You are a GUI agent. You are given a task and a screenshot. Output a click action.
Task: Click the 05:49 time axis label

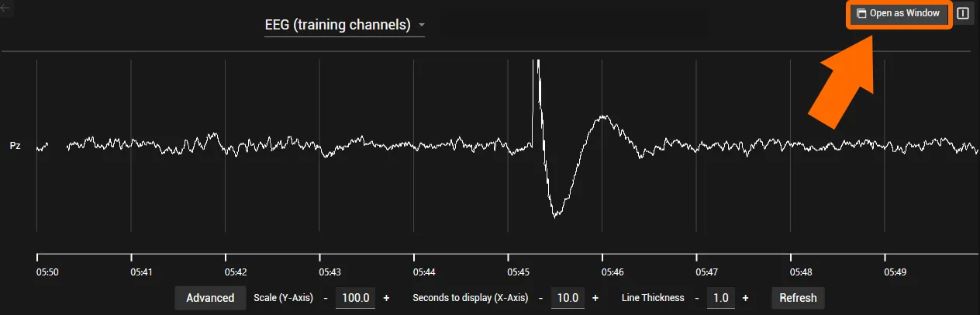tap(895, 272)
